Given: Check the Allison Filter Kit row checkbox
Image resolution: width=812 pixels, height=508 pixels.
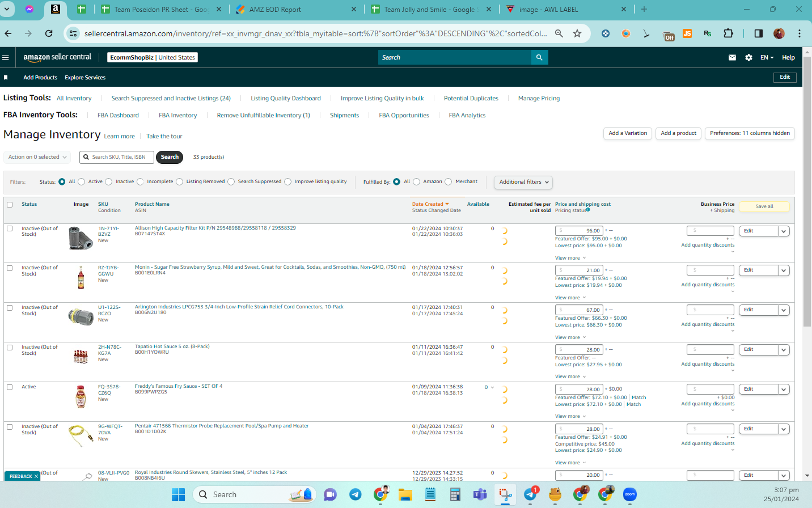Looking at the screenshot, I should 10,229.
